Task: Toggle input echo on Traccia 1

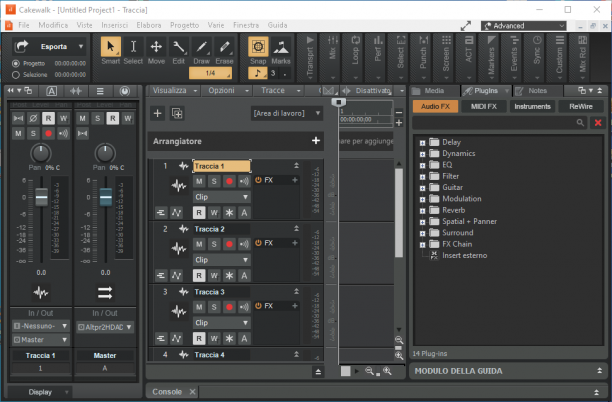Action: click(x=244, y=181)
